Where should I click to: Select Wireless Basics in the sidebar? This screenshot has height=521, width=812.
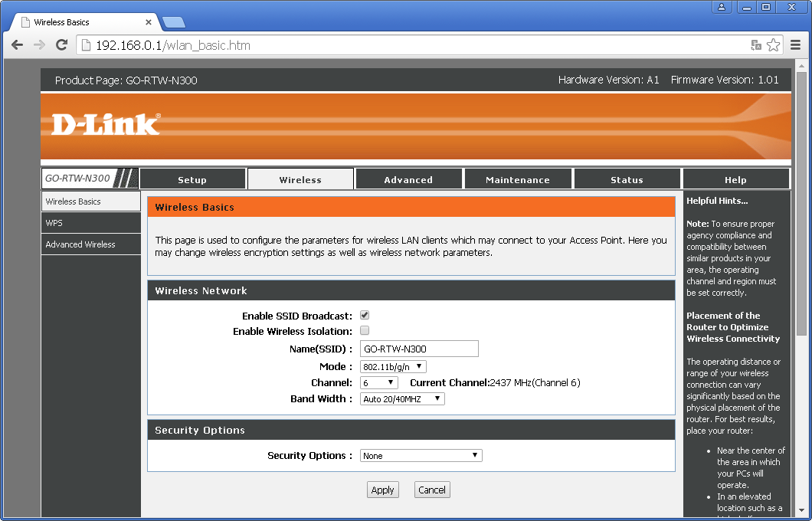pyautogui.click(x=90, y=202)
